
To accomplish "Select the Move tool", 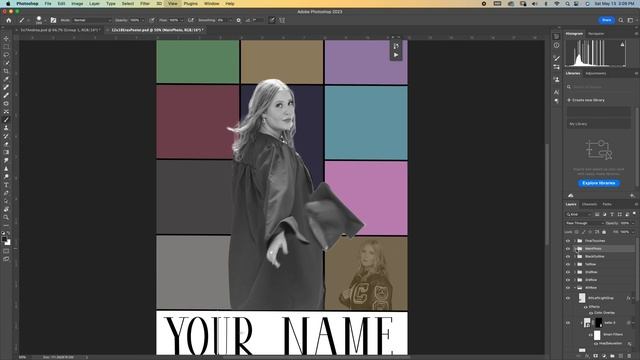I will tap(6, 39).
